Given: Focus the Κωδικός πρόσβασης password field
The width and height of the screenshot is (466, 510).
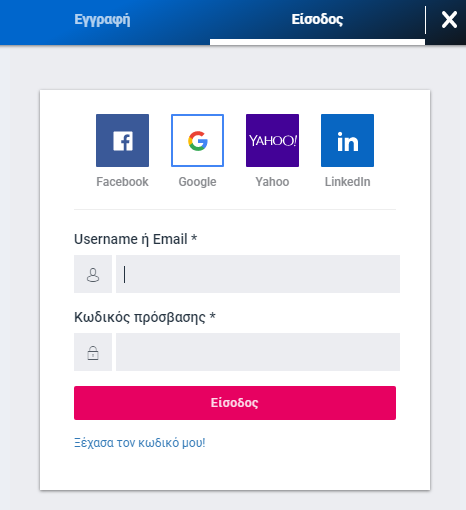Looking at the screenshot, I should (x=258, y=352).
